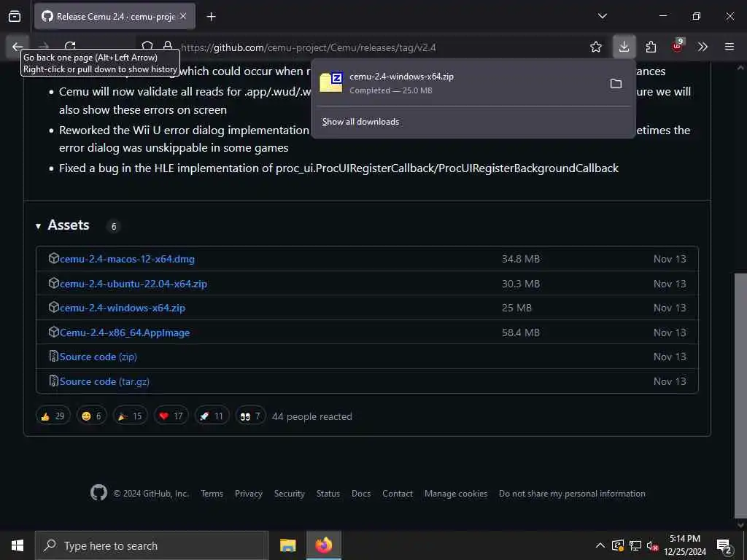Toggle the hooray party reaction with 15
747x560 pixels.
130,416
